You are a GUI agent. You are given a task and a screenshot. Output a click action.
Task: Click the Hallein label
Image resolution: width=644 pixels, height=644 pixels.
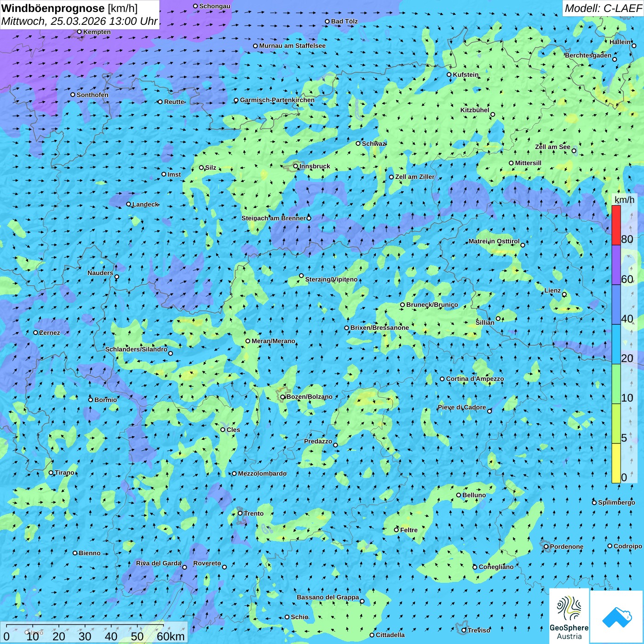(620, 42)
